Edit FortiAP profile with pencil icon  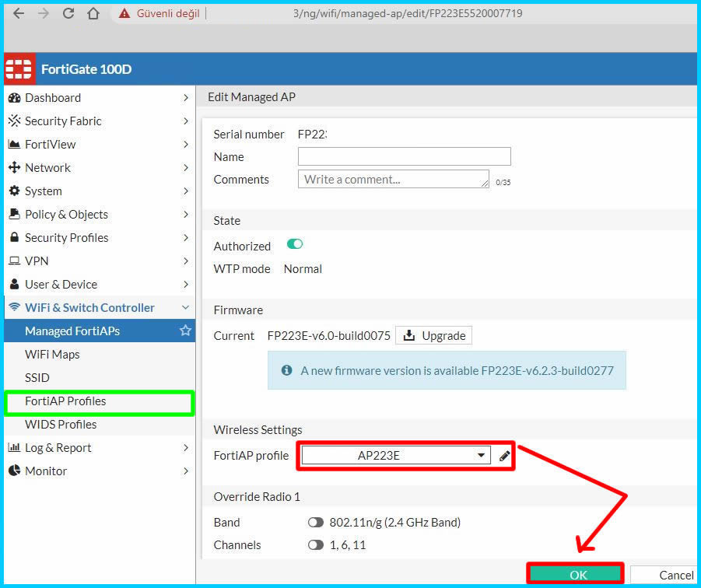coord(504,456)
